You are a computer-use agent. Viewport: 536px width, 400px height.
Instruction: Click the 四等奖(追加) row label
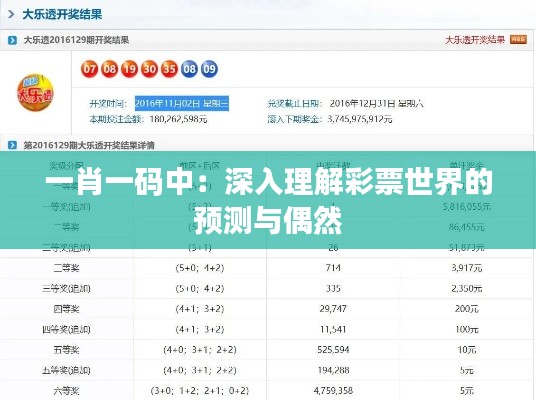click(66, 330)
